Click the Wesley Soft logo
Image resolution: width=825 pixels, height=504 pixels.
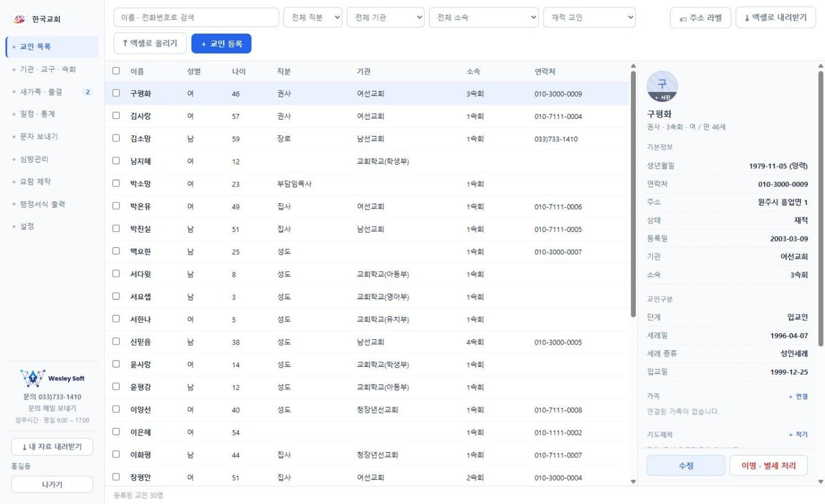[52, 378]
